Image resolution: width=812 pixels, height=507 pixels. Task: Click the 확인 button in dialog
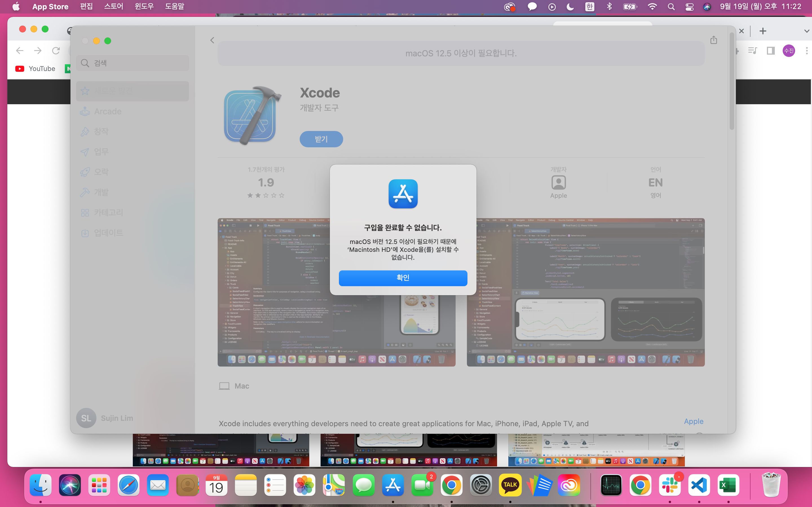pos(403,278)
